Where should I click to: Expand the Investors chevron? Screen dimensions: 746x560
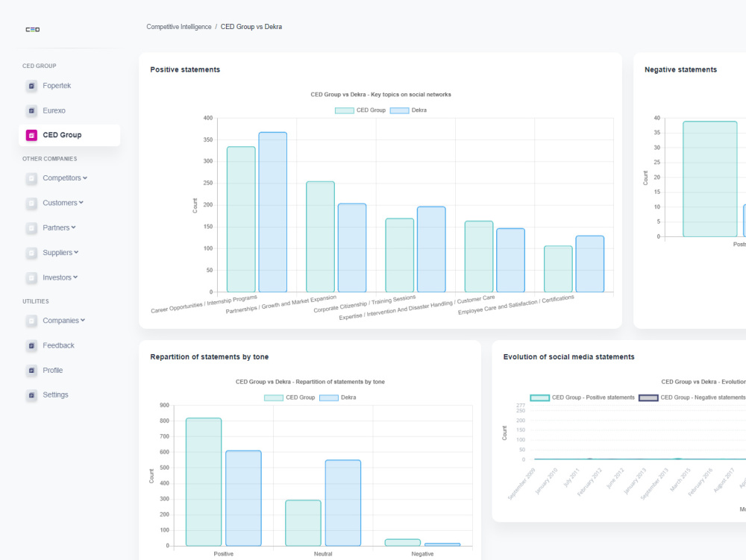click(x=75, y=277)
